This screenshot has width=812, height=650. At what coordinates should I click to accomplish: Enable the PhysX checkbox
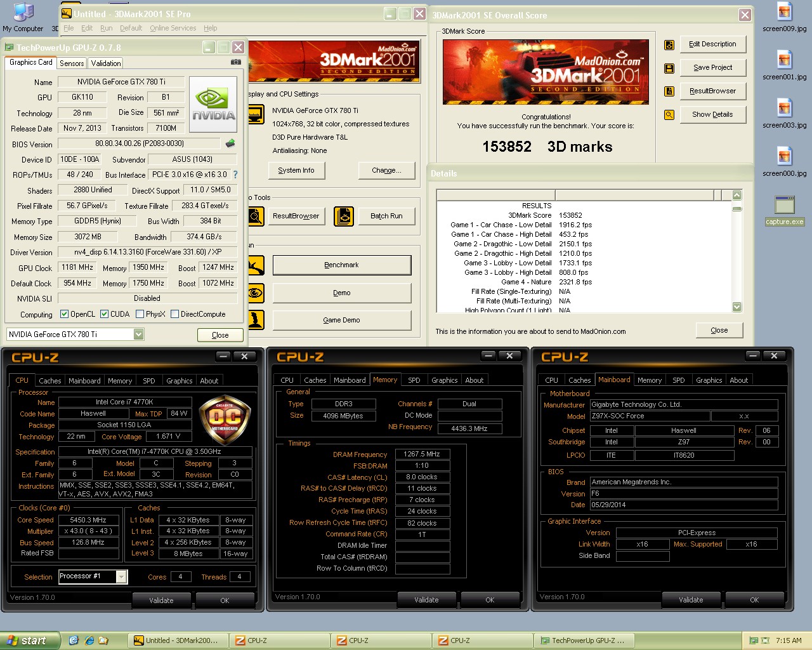point(140,314)
